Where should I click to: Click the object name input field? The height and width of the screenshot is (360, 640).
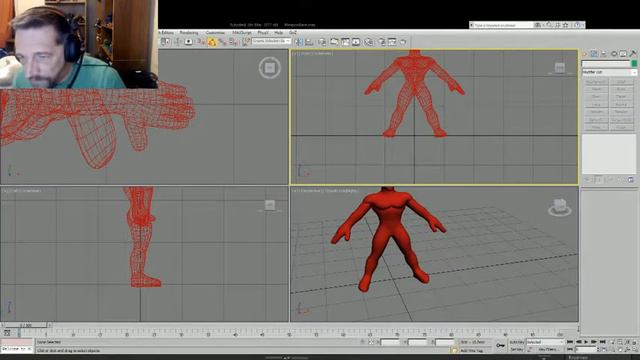tap(606, 64)
